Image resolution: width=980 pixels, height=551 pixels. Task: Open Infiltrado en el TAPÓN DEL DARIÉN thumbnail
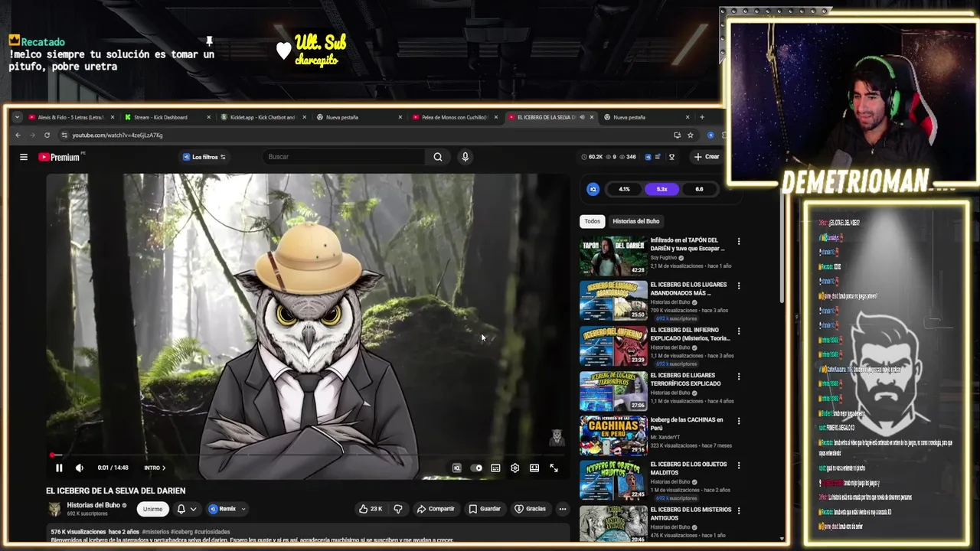[613, 256]
